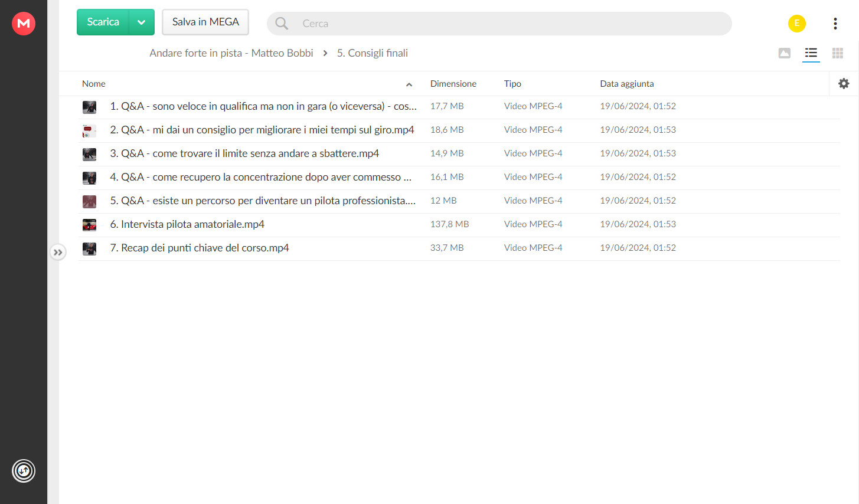Expand the collapsed sidebar panel arrow
Screen dimensions: 859x504
(58, 252)
